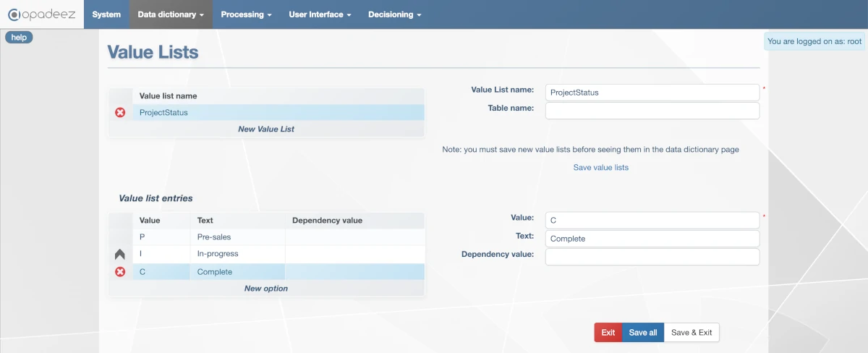
Task: Click the Dependency value column header
Action: [x=327, y=220]
